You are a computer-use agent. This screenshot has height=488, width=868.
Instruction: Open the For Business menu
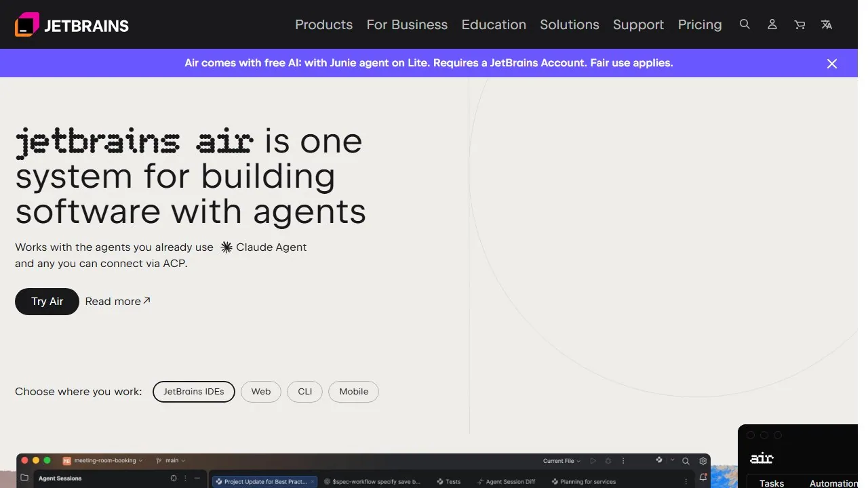pyautogui.click(x=407, y=24)
